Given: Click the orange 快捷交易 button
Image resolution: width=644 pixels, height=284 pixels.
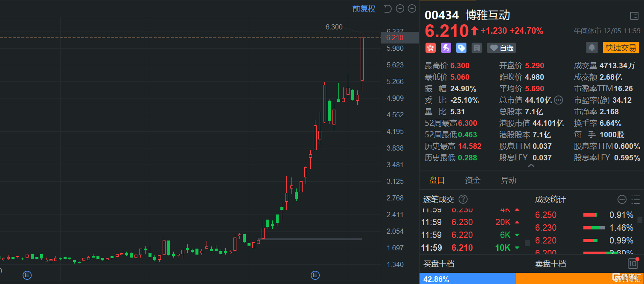Looking at the screenshot, I should tap(621, 48).
